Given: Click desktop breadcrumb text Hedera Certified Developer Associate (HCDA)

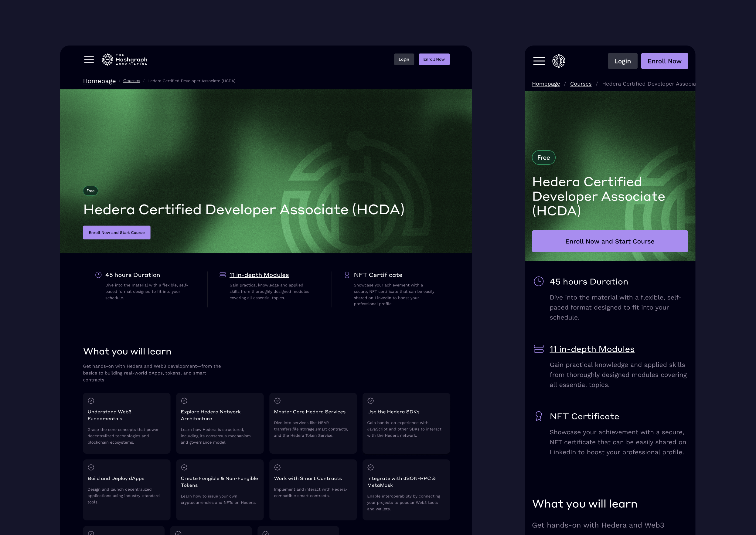Looking at the screenshot, I should click(x=191, y=81).
